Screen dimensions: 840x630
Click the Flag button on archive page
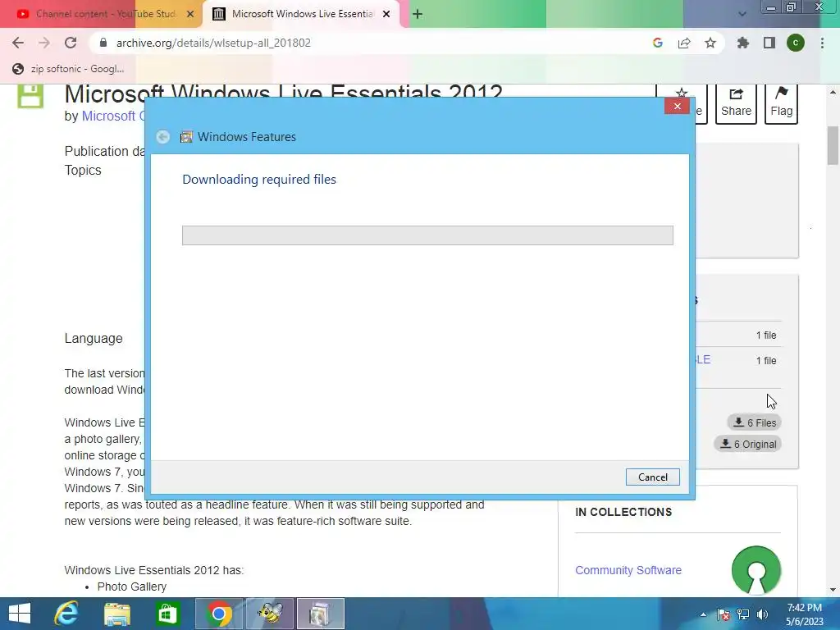click(781, 103)
